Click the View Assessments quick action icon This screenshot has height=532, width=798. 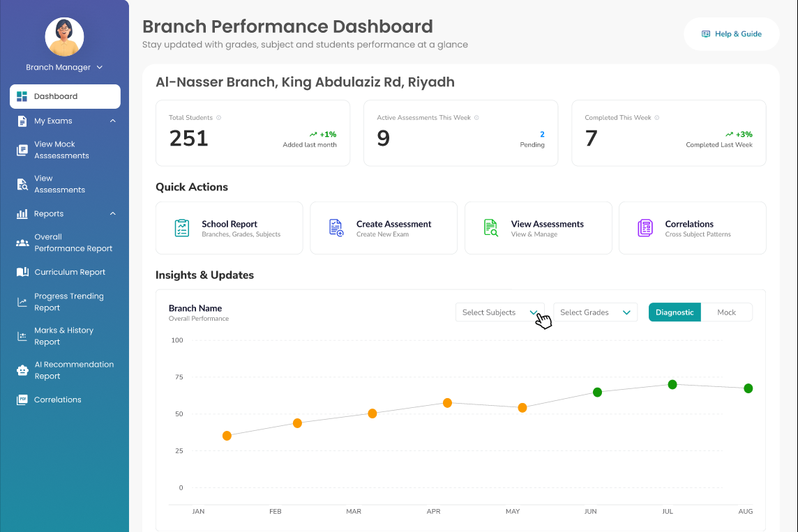pyautogui.click(x=491, y=228)
